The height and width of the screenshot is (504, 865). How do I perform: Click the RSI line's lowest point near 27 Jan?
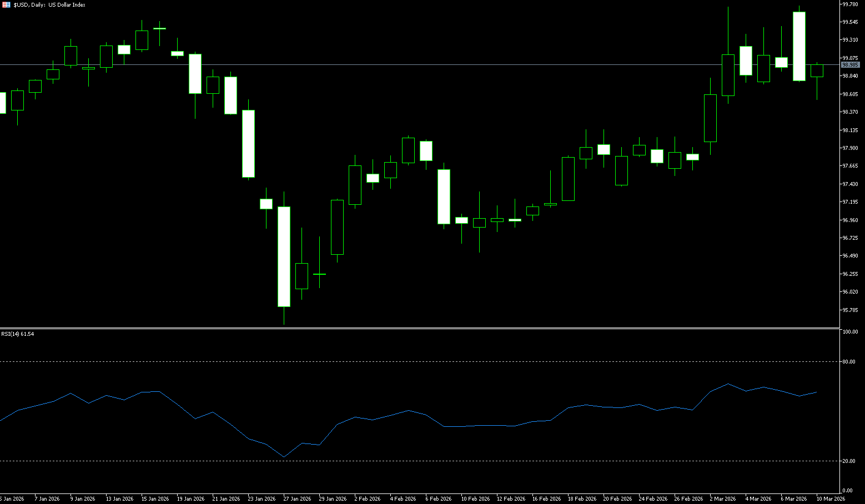[x=284, y=457]
